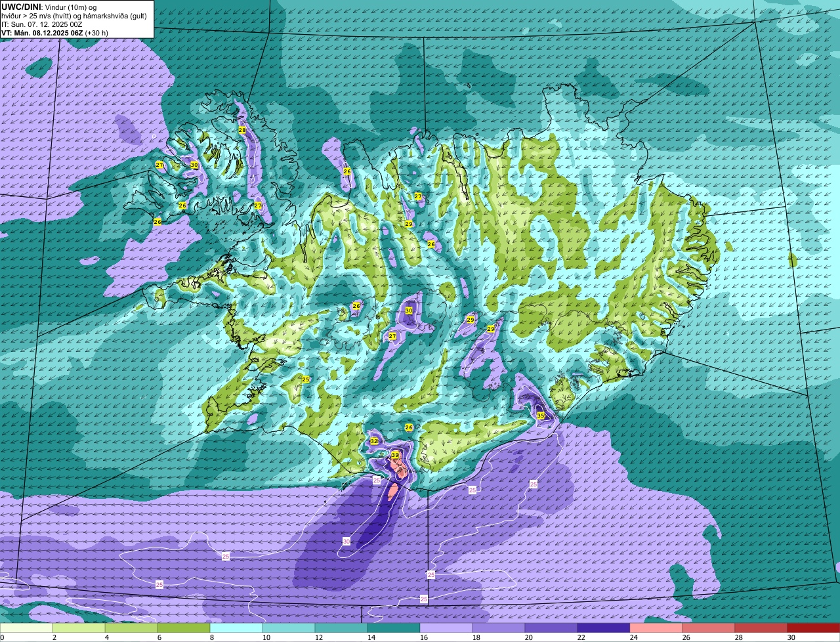This screenshot has width=840, height=642.
Task: Click the yellow gust label 32
Action: [x=374, y=441]
